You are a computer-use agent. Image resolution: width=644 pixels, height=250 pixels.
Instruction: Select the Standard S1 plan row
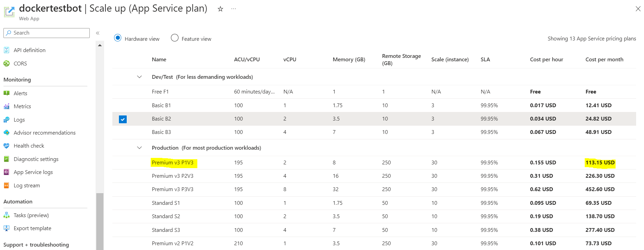click(374, 203)
